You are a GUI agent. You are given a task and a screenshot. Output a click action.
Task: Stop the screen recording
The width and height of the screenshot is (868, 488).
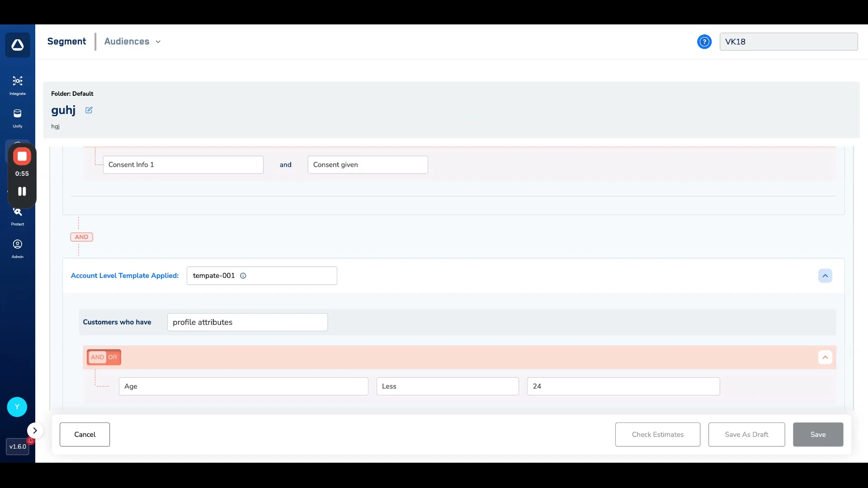(x=22, y=156)
